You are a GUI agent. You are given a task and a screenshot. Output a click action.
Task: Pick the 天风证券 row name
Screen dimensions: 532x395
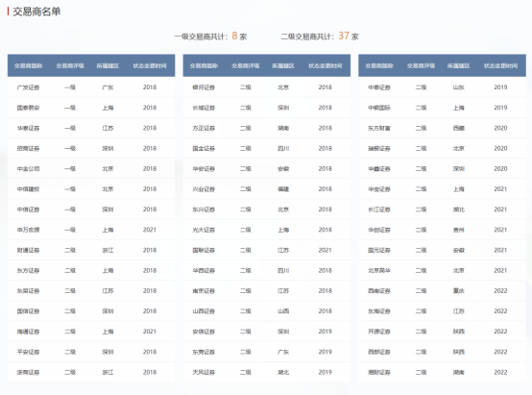point(204,372)
